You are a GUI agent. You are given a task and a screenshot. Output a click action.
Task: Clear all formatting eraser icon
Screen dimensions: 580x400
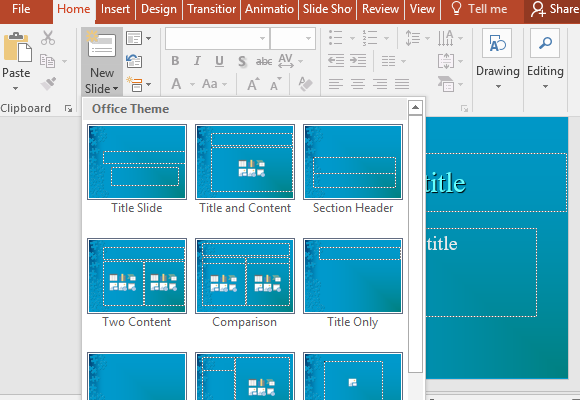click(306, 84)
